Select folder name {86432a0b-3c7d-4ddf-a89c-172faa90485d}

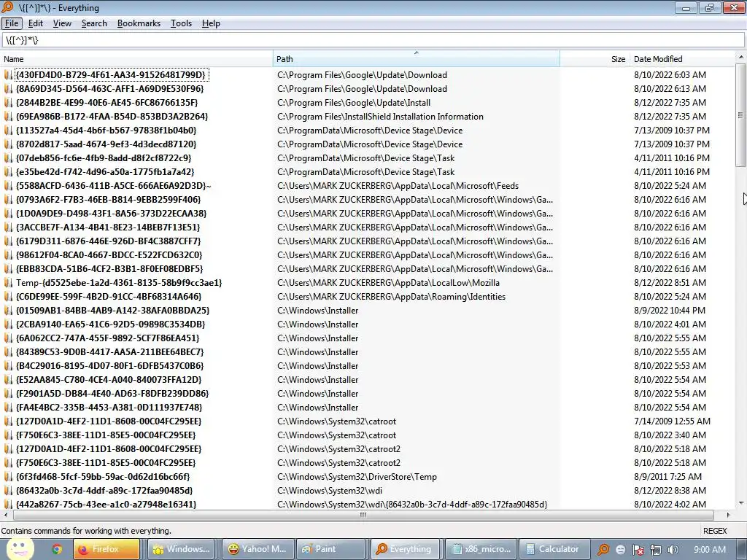[x=104, y=490]
